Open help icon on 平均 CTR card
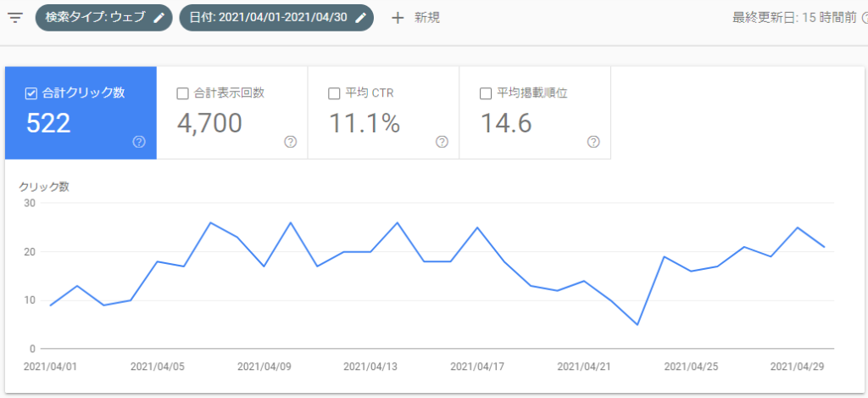The height and width of the screenshot is (398, 868). 441,142
